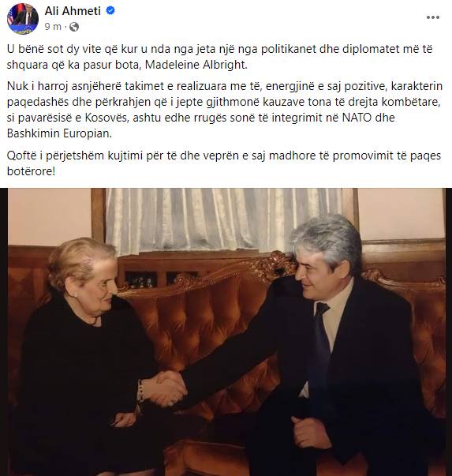Open the Ali Ahmeti profile name link
The image size is (452, 476).
click(73, 11)
